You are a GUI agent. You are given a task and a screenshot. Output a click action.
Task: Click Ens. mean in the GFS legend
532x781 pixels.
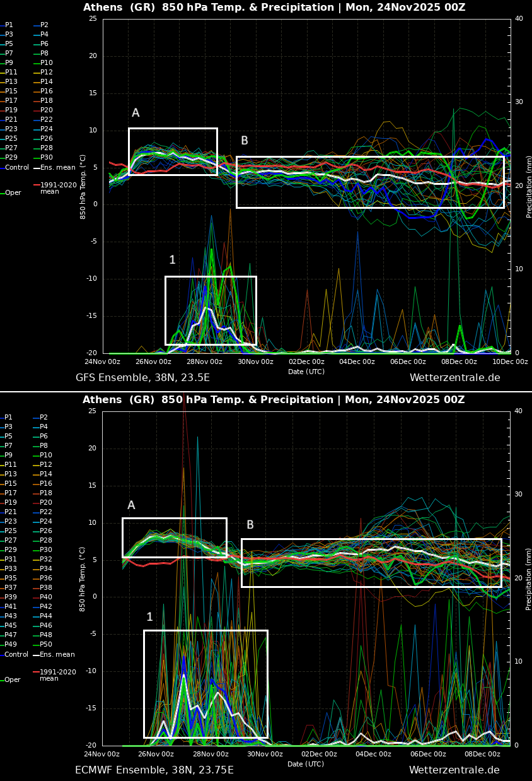pos(57,167)
